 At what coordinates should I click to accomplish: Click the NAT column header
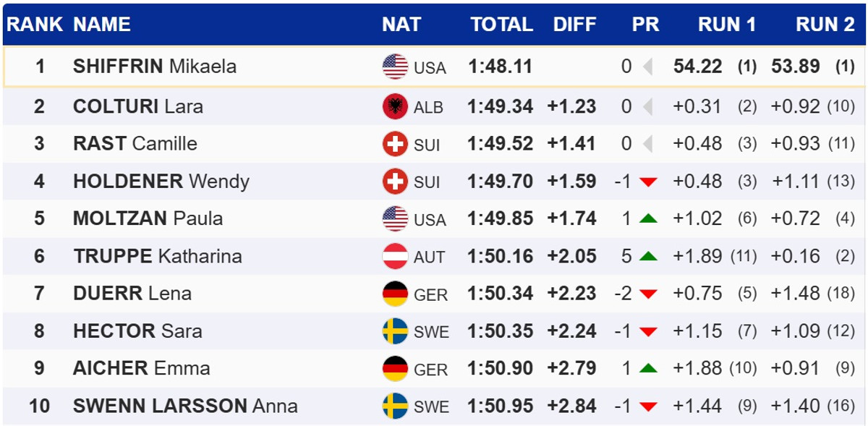(401, 25)
